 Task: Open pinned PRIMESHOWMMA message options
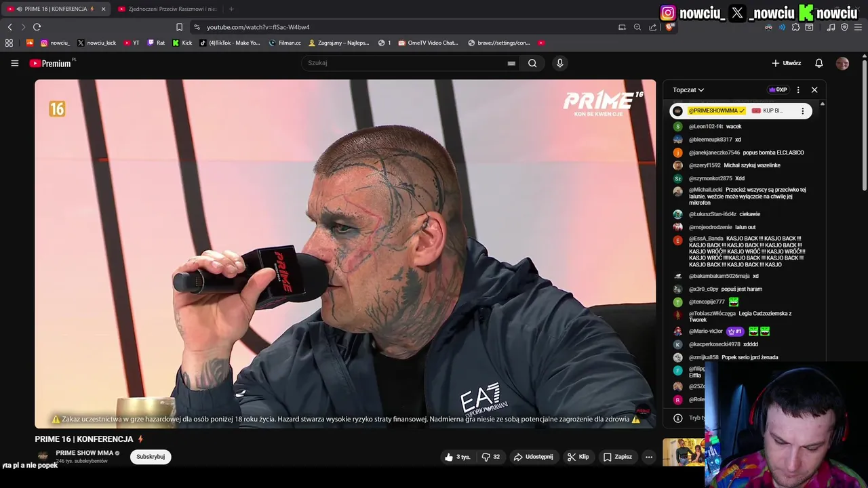click(x=803, y=110)
